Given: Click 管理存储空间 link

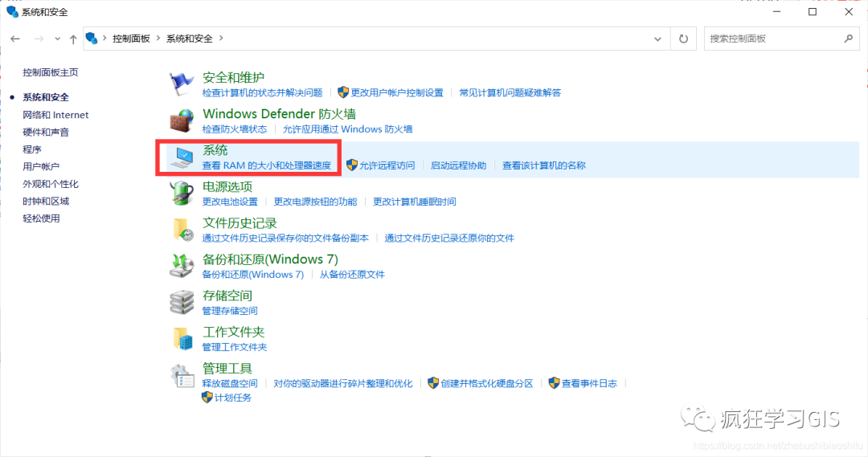Looking at the screenshot, I should (x=230, y=311).
